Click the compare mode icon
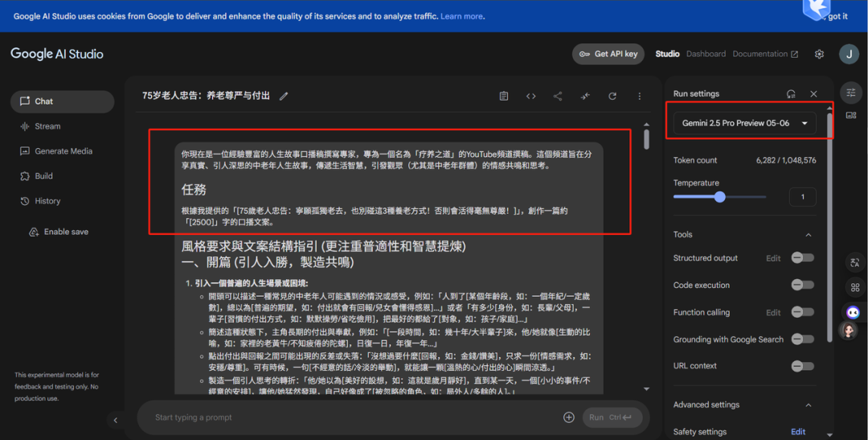Viewport: 868px width, 440px height. (585, 97)
